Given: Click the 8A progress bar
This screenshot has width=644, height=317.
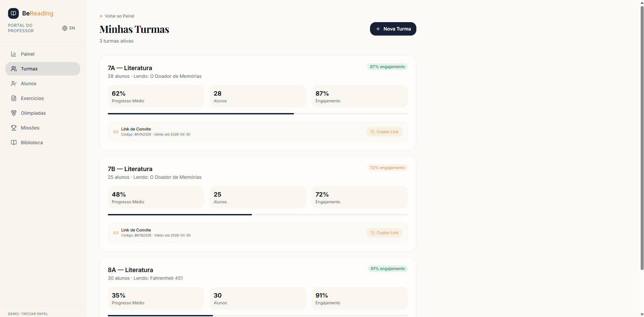Looking at the screenshot, I should (258, 316).
